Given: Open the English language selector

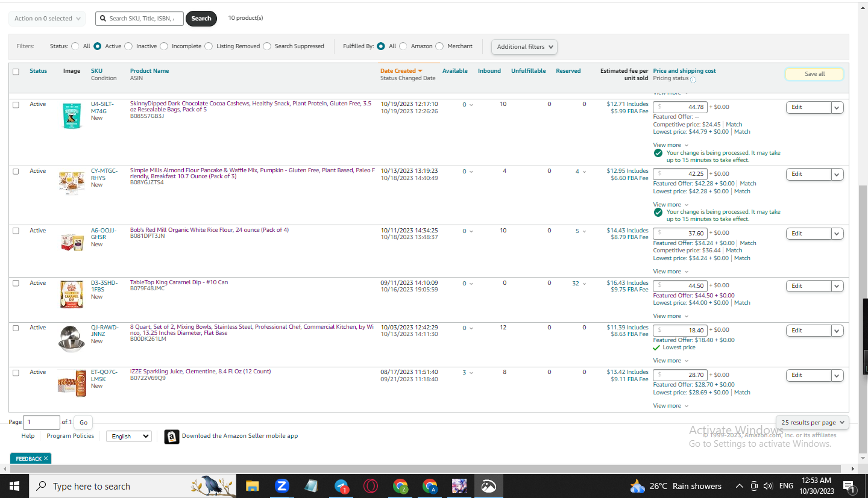Looking at the screenshot, I should click(x=128, y=436).
